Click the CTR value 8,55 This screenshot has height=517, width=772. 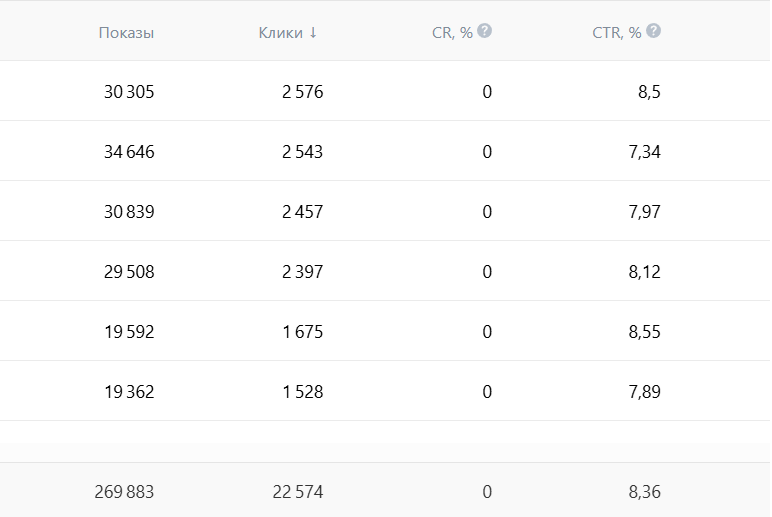pyautogui.click(x=645, y=332)
